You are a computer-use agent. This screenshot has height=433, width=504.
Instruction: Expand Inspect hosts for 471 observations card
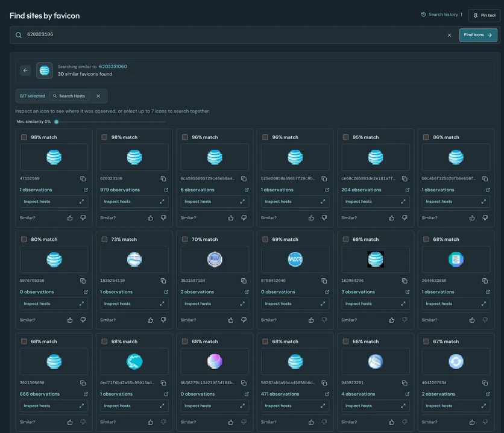tap(295, 406)
